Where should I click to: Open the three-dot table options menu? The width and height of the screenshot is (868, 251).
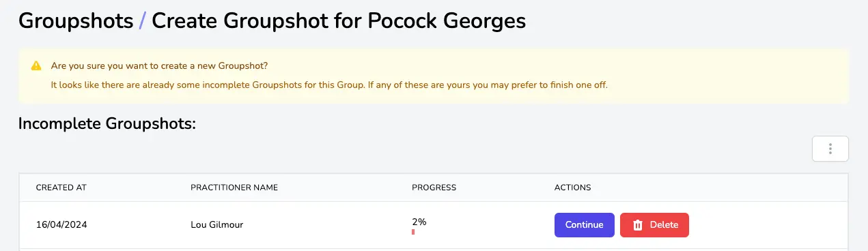coord(830,149)
